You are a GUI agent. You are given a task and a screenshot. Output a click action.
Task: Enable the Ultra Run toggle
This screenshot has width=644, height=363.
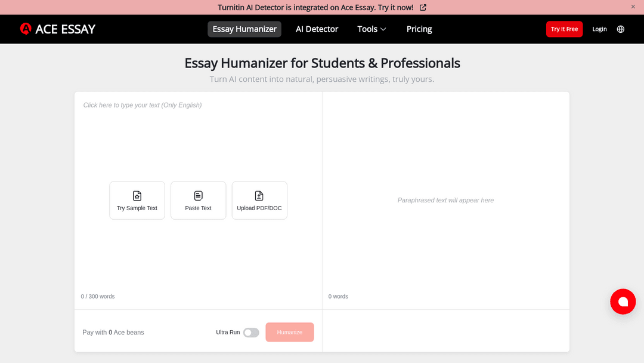[251, 333]
